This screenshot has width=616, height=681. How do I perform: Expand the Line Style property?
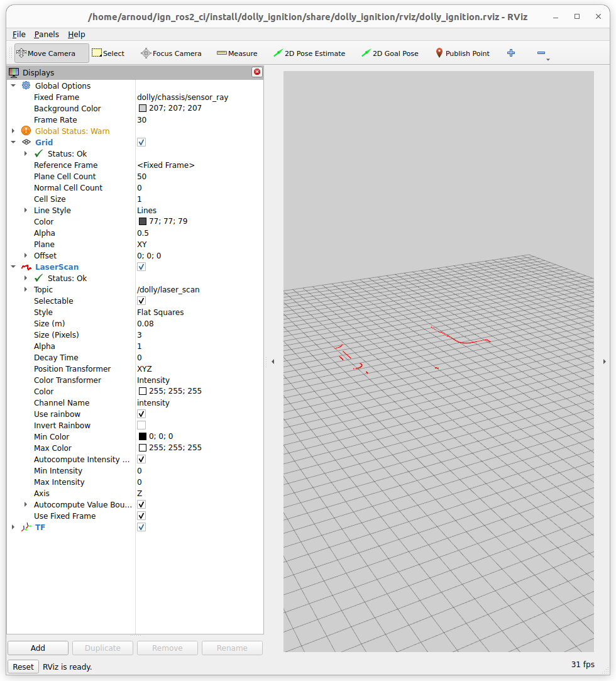[x=26, y=211]
